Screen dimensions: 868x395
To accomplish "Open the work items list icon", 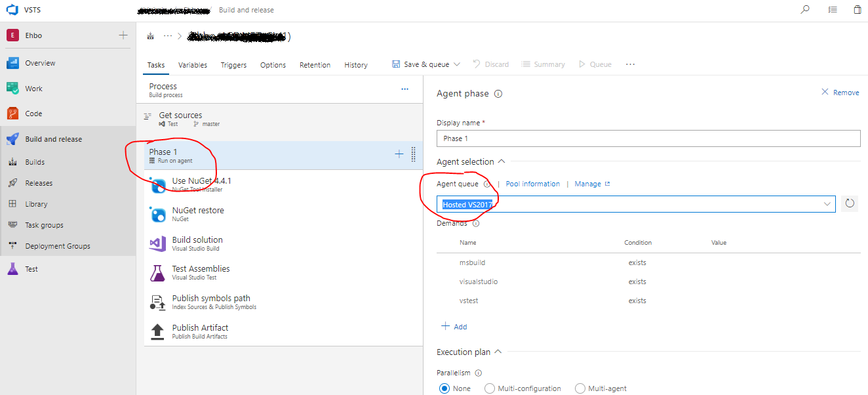I will coord(833,10).
